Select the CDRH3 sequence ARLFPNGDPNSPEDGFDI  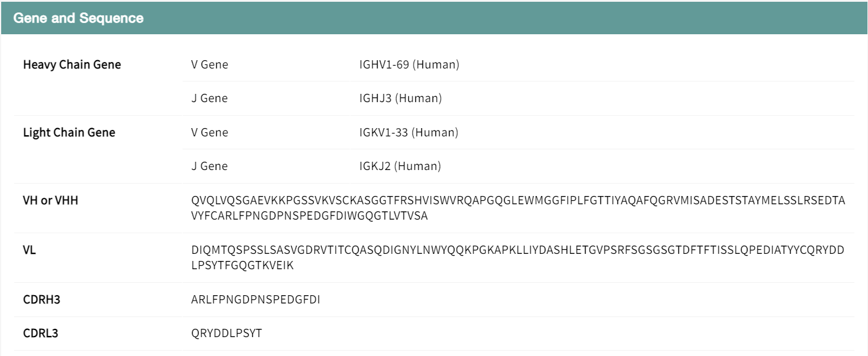coord(255,300)
